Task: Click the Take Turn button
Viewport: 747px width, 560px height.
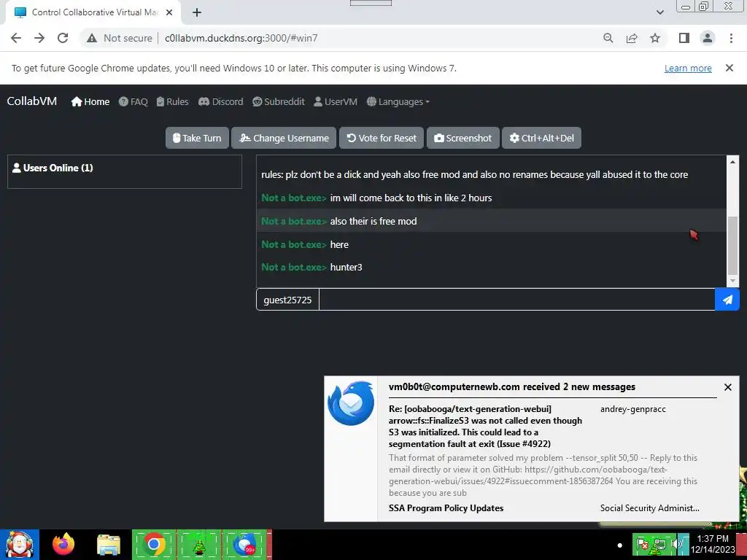Action: [197, 138]
